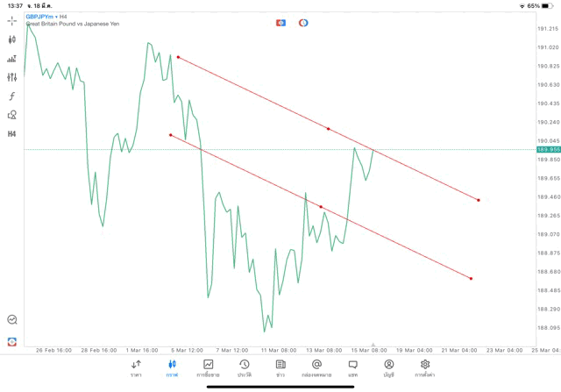The height and width of the screenshot is (392, 561).
Task: Open chart settings sliders icon
Action: [x=12, y=77]
